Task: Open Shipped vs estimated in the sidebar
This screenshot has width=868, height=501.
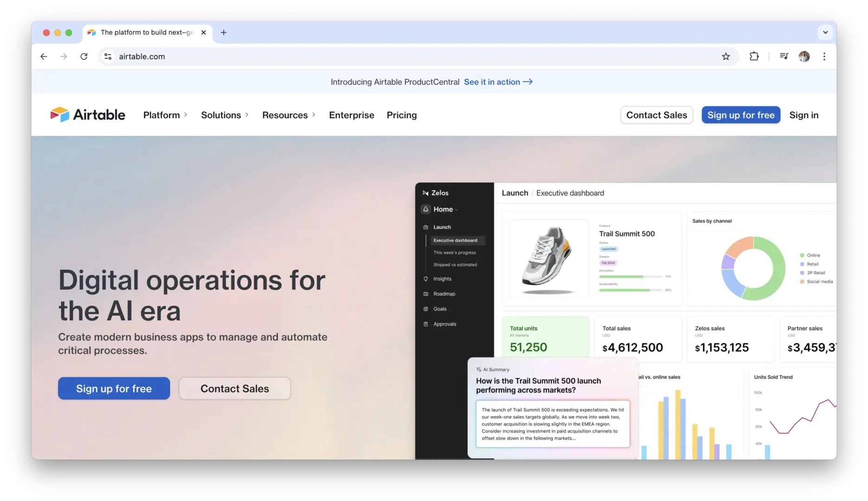Action: 455,265
